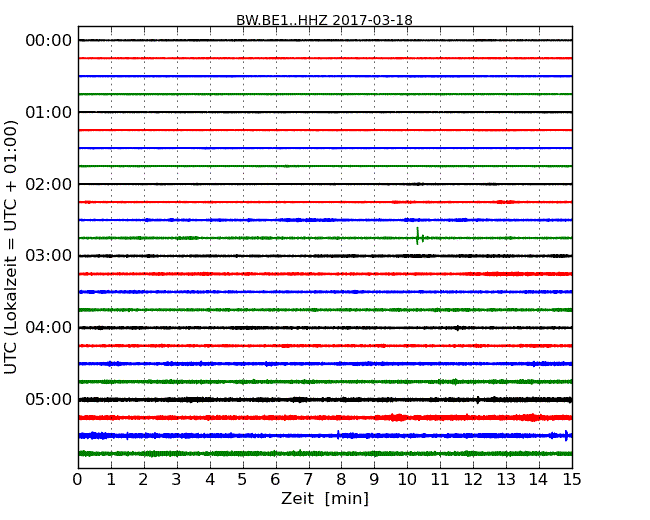650x520 pixels.
Task: Click the blue spike near minute 15 on bottom blue trace
Action: pos(566,435)
